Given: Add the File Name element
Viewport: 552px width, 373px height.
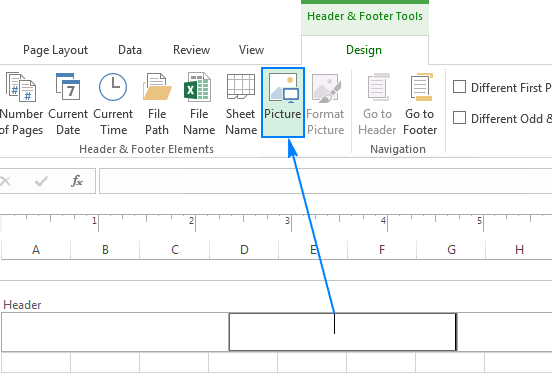Looking at the screenshot, I should click(x=199, y=104).
